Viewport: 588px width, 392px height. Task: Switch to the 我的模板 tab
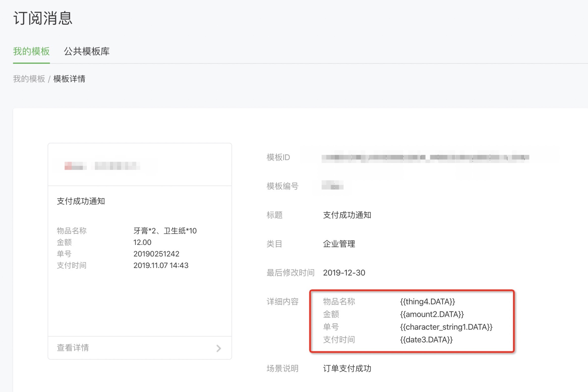(x=31, y=51)
